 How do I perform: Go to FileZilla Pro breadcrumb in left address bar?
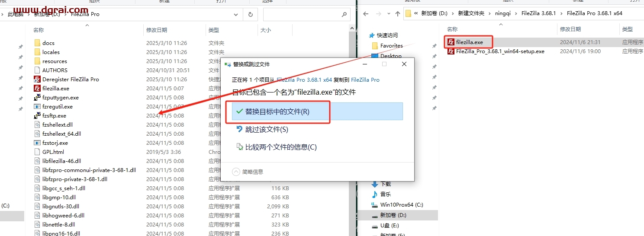point(85,14)
